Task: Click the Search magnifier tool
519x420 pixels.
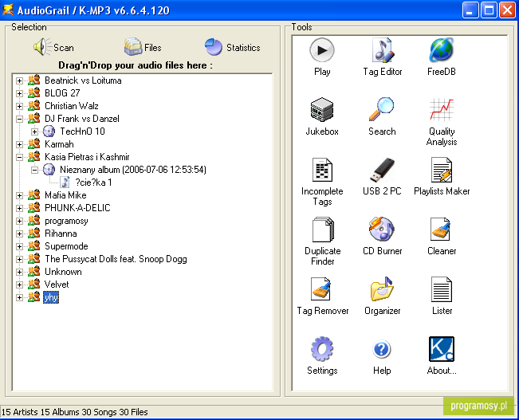Action: (382, 116)
